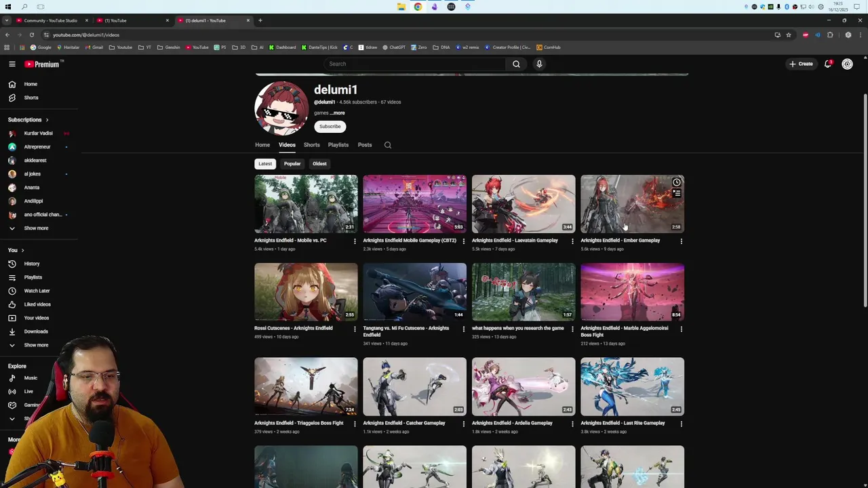Switch to channel Playlists tab
This screenshot has width=868, height=488.
point(338,145)
